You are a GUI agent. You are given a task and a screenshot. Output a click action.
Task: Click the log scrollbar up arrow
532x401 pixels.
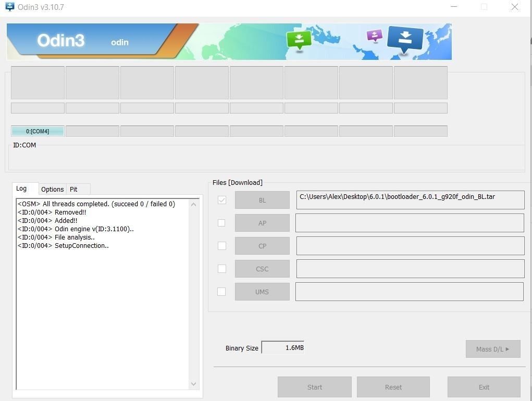pyautogui.click(x=193, y=204)
